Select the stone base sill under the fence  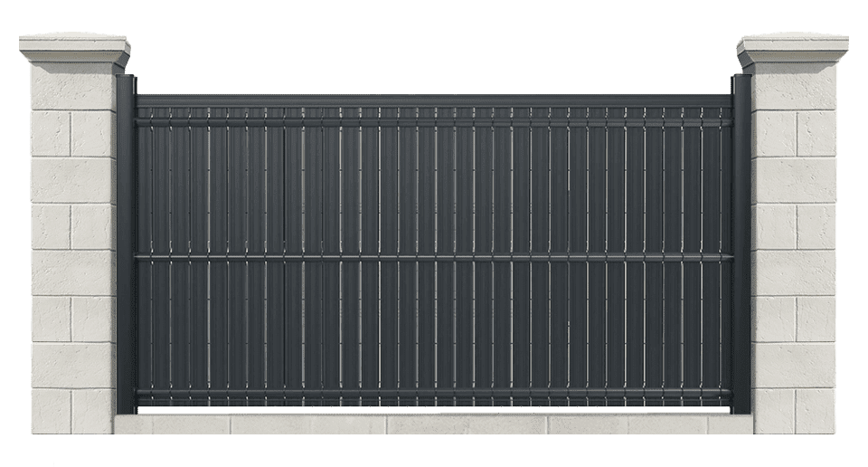(x=434, y=424)
